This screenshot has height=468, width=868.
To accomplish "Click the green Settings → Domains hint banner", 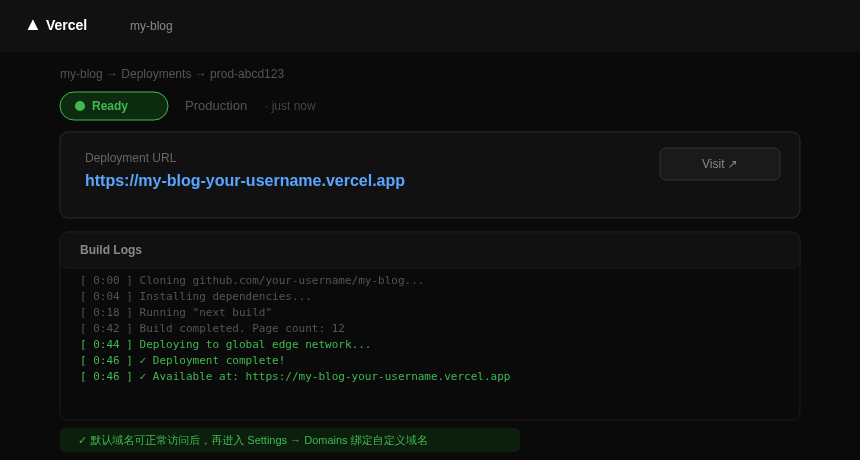I will (x=290, y=441).
